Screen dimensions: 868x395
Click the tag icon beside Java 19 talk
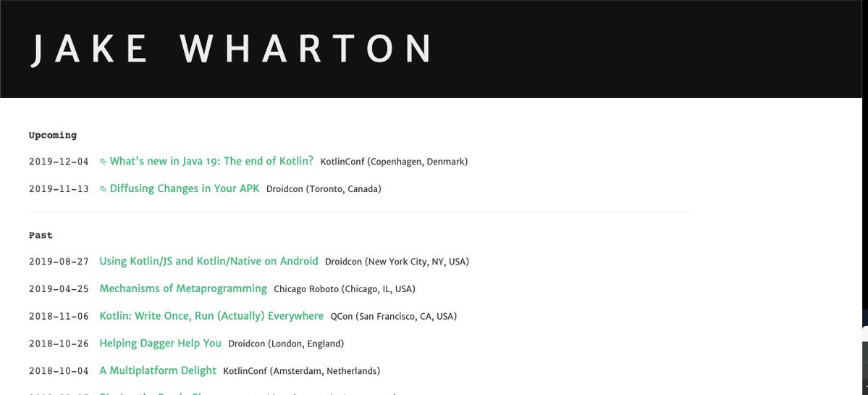point(103,162)
